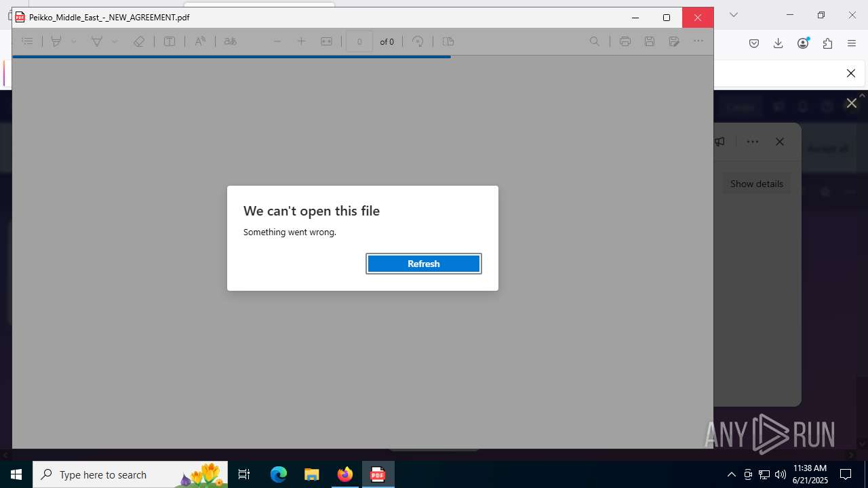Viewport: 868px width, 488px height.
Task: Open Task View on the taskbar
Action: tap(245, 474)
